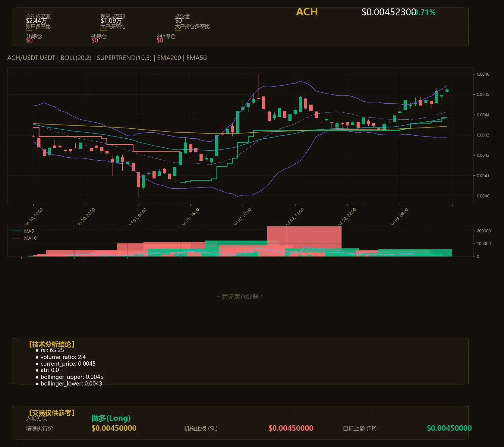This screenshot has width=504, height=447.
Task: Click the 账户多空比 label
Action: (38, 26)
